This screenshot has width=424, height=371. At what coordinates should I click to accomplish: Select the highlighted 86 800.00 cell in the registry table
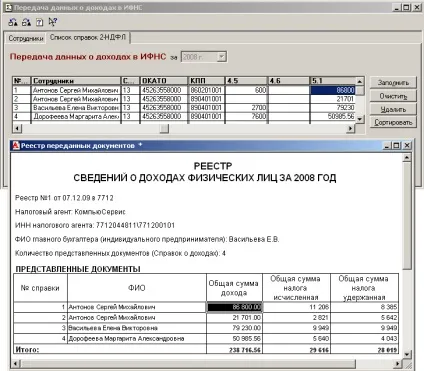click(234, 307)
